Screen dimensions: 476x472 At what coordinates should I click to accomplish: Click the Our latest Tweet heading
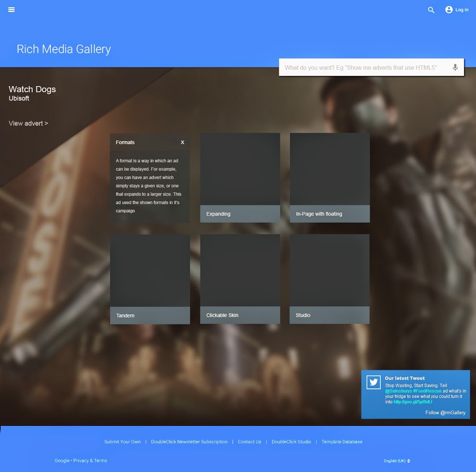click(405, 378)
